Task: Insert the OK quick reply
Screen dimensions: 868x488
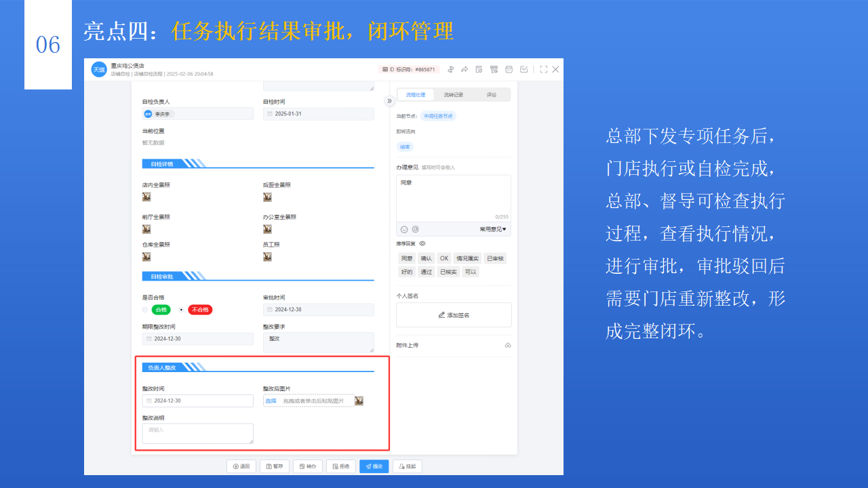Action: coord(444,258)
